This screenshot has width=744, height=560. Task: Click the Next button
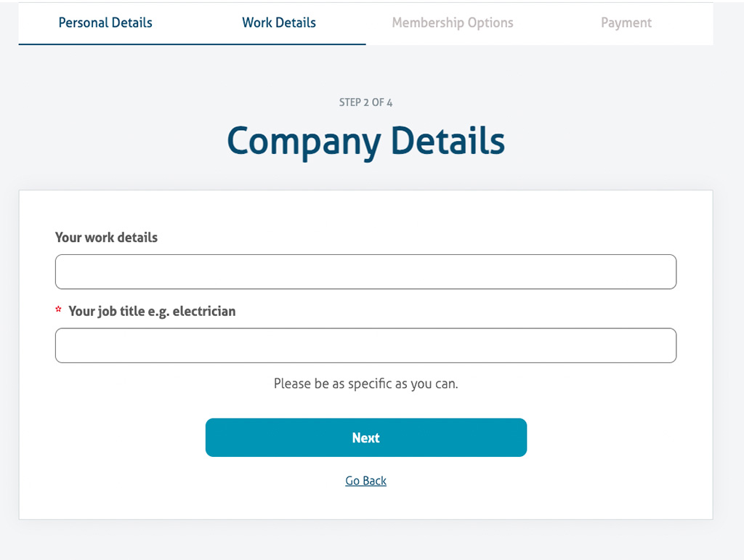pos(366,437)
